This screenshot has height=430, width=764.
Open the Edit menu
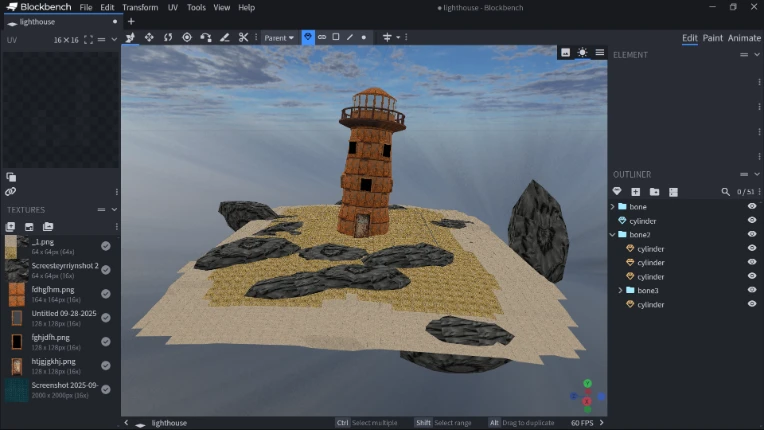[107, 7]
